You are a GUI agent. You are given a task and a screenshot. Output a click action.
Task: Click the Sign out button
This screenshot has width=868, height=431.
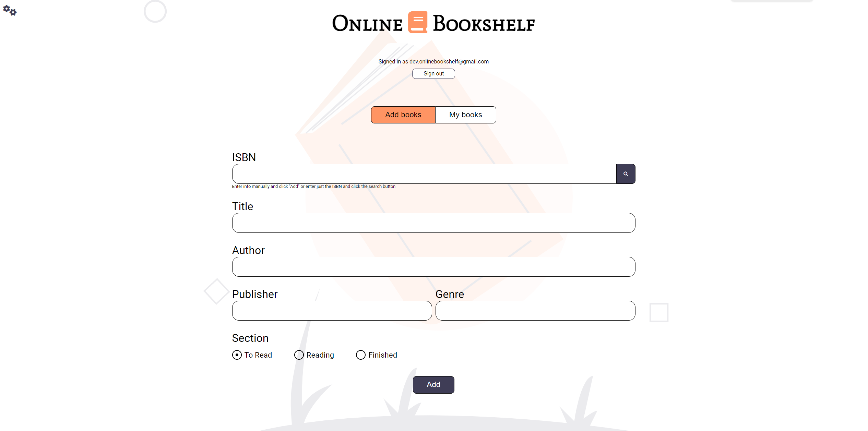(x=433, y=74)
